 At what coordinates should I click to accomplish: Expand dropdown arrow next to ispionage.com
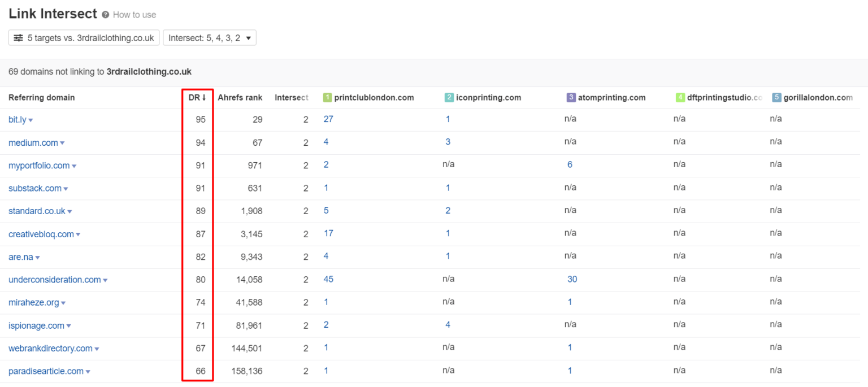pos(68,326)
